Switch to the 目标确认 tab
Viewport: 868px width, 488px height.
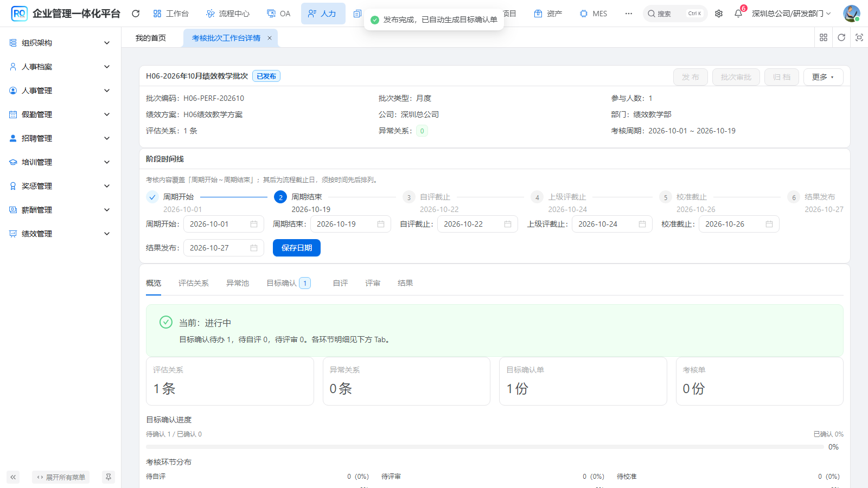tap(288, 283)
